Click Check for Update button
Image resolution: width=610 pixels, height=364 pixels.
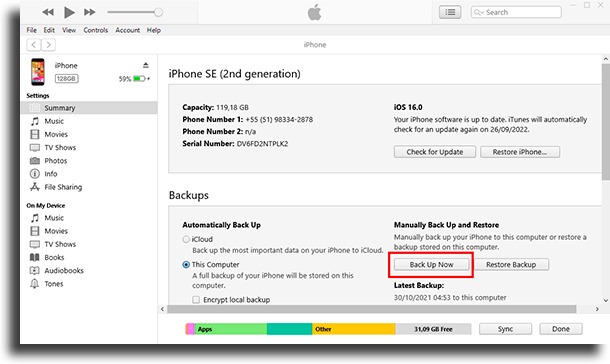[435, 152]
